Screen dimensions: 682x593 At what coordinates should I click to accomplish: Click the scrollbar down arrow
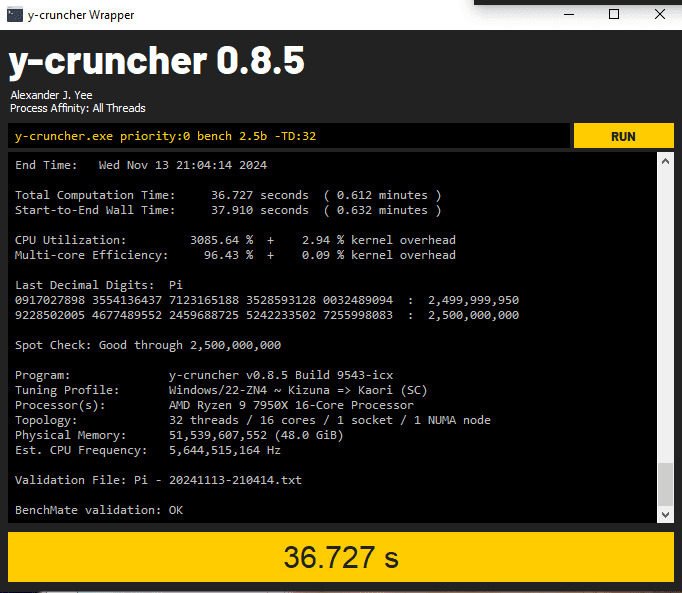click(665, 515)
